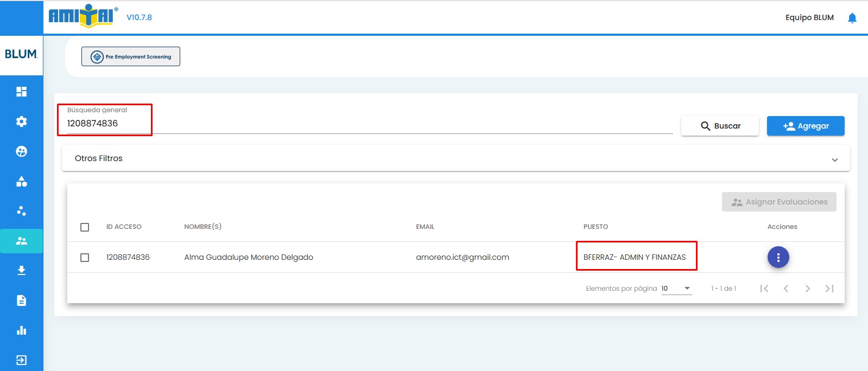Image resolution: width=868 pixels, height=371 pixels.
Task: Click the logout icon in sidebar
Action: (21, 360)
